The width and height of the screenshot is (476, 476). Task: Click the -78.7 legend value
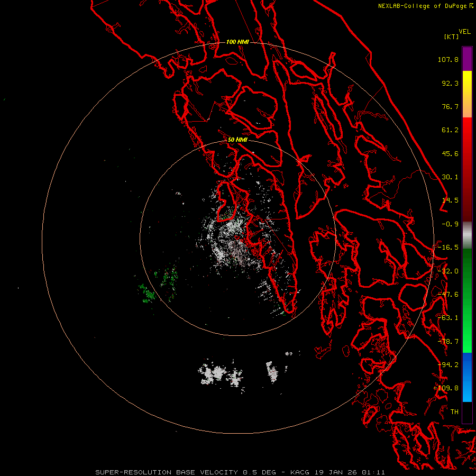coord(448,342)
